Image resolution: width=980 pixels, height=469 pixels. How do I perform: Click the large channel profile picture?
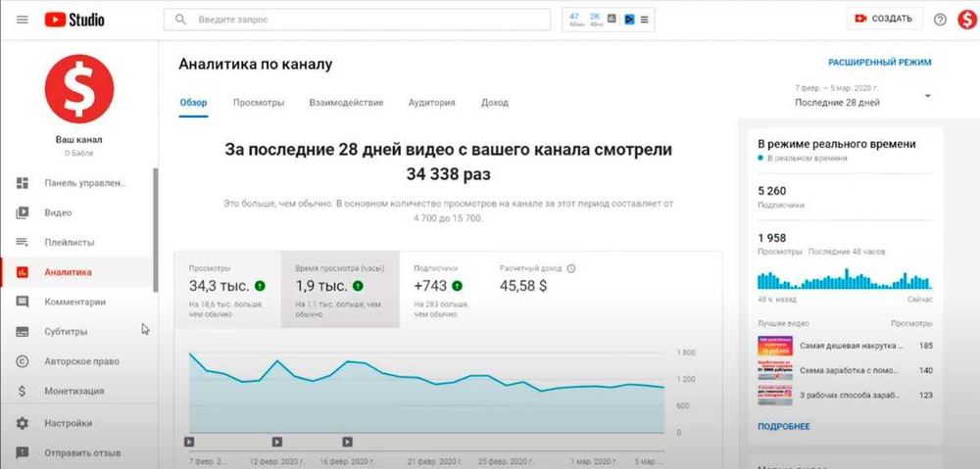[79, 89]
